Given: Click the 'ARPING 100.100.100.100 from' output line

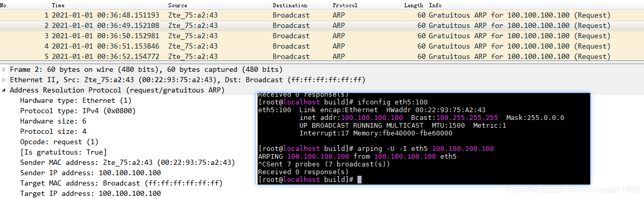Looking at the screenshot, I should (x=357, y=157).
